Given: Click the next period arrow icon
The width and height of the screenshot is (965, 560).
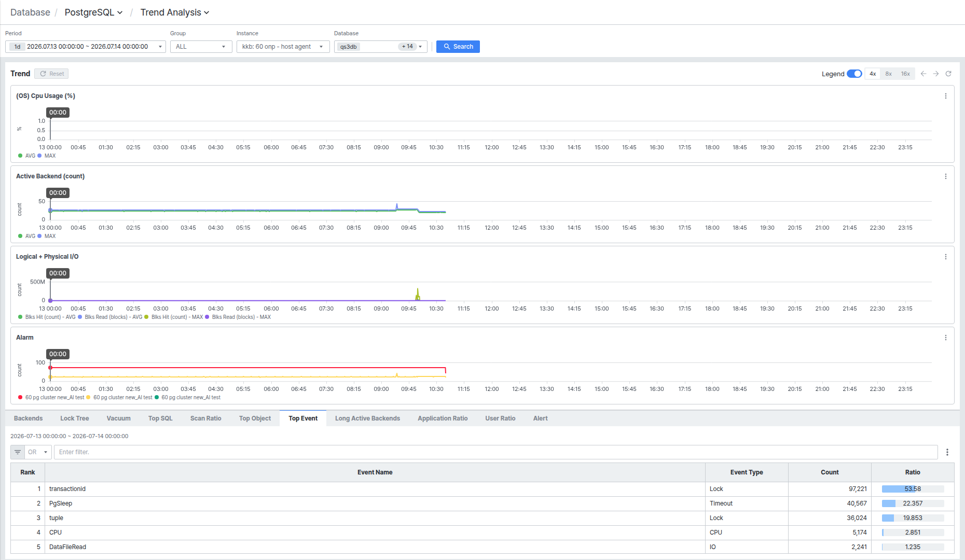Looking at the screenshot, I should click(x=936, y=74).
